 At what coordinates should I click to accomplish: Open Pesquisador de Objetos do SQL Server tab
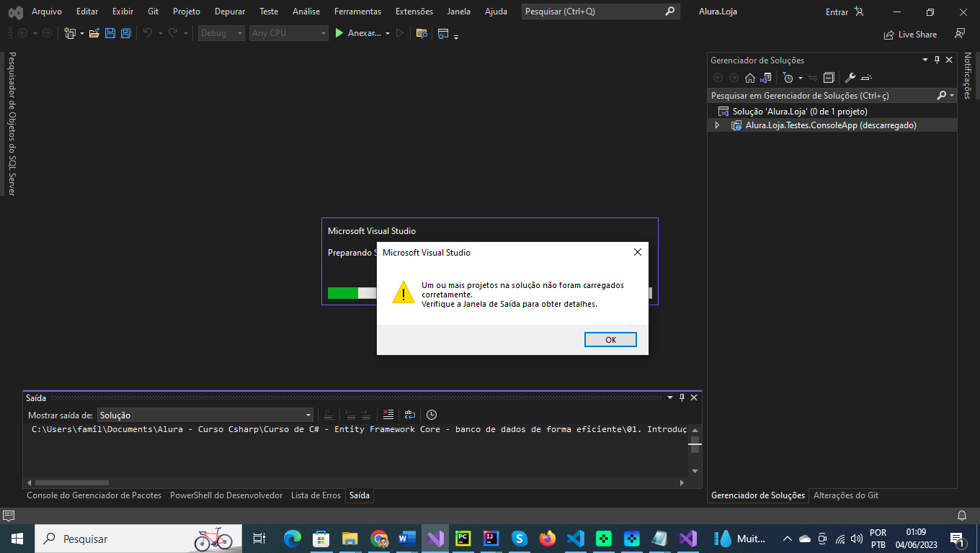(x=12, y=123)
